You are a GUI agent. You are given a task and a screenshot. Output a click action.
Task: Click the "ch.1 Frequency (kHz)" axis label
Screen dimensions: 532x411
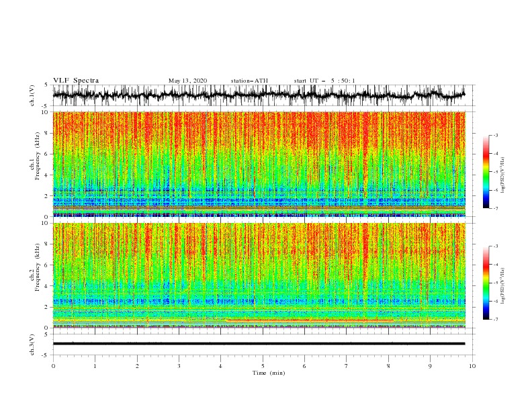coord(36,156)
